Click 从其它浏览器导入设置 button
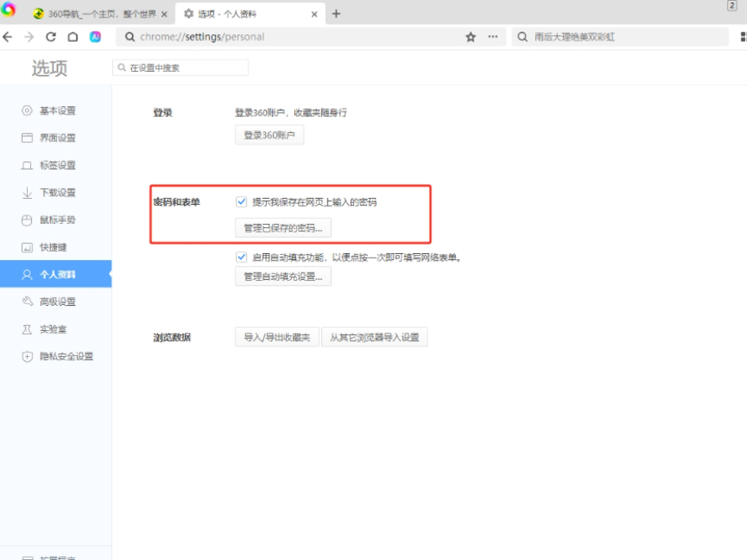Screen dimensions: 747x560 tap(375, 337)
